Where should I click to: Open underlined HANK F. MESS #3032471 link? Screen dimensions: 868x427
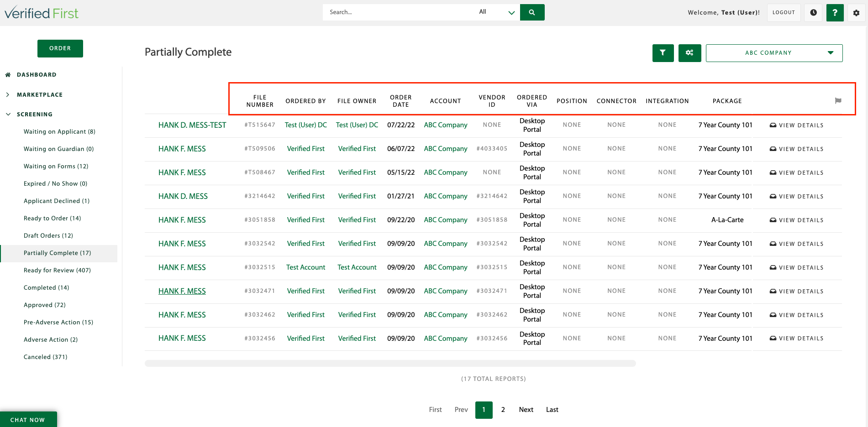(x=182, y=291)
